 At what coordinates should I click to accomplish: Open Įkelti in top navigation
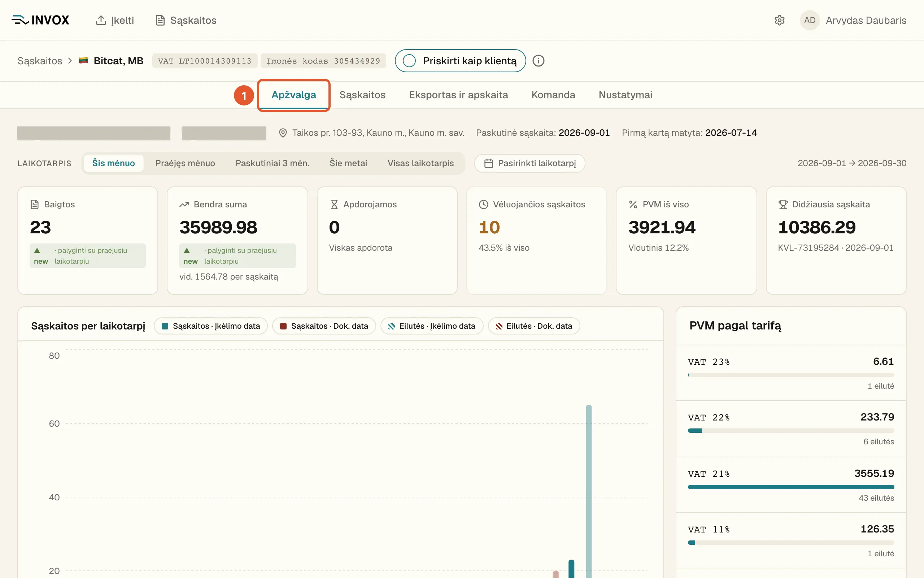click(114, 20)
